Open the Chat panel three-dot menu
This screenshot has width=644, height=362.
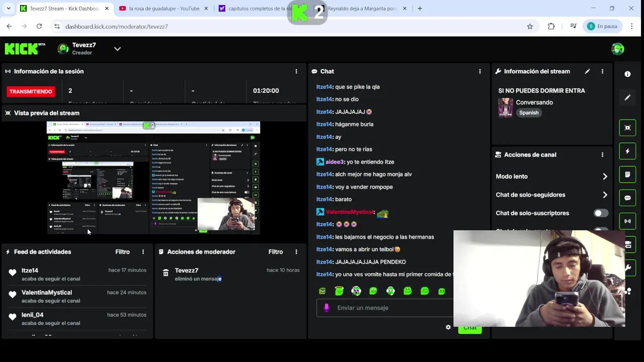480,71
